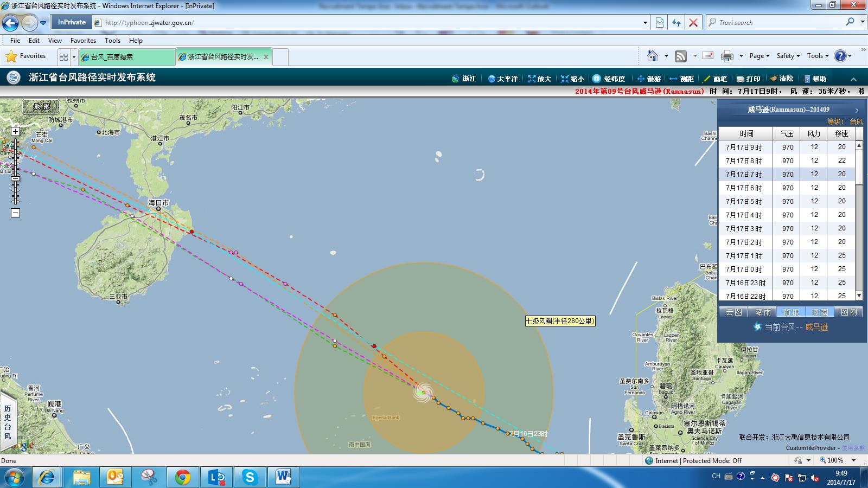Screen dimensions: 868x488
Task: Toggle the 云图 cloud image layer
Action: [734, 312]
